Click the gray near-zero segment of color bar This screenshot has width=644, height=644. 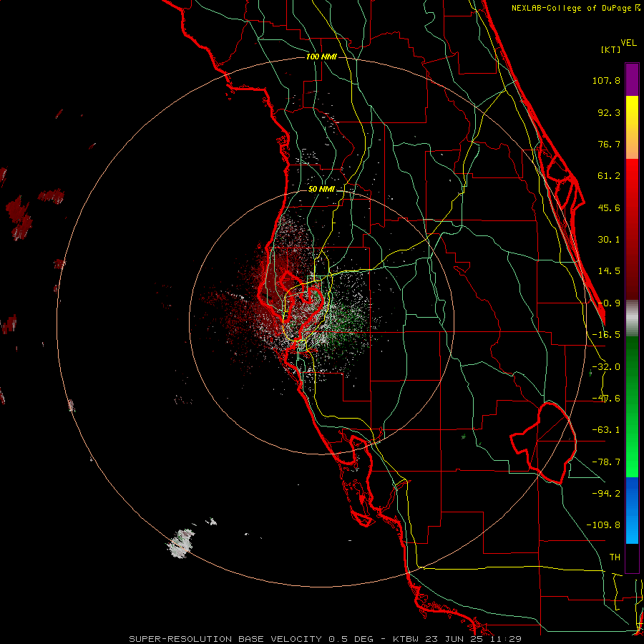632,318
